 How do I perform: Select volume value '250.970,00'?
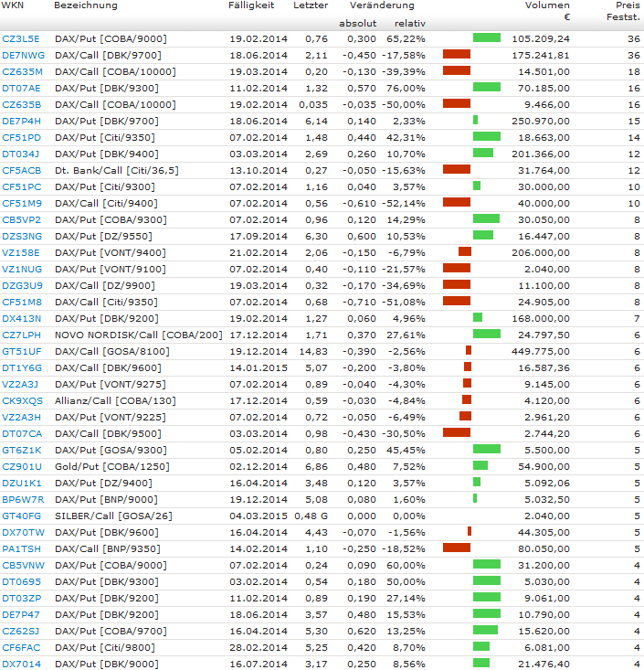coord(541,122)
